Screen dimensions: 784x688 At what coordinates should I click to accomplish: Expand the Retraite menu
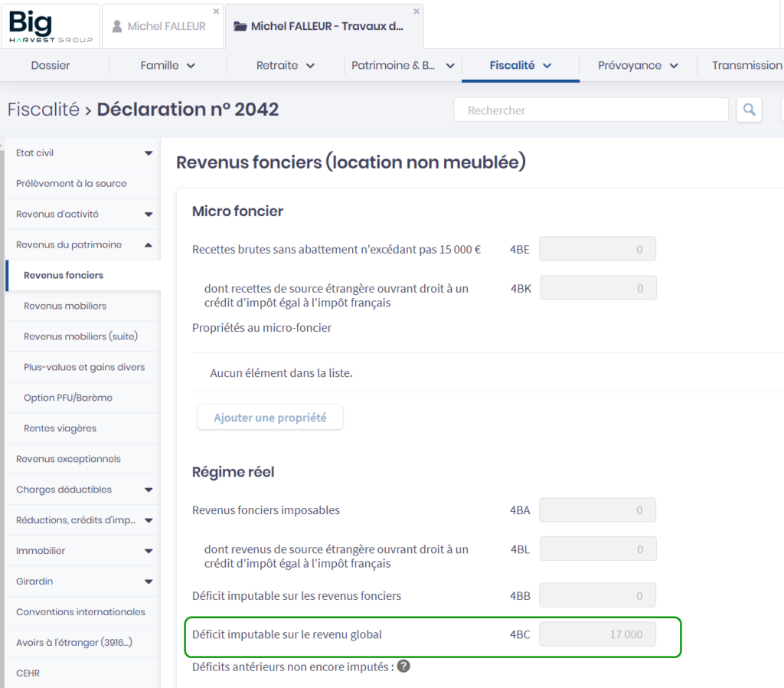click(286, 65)
